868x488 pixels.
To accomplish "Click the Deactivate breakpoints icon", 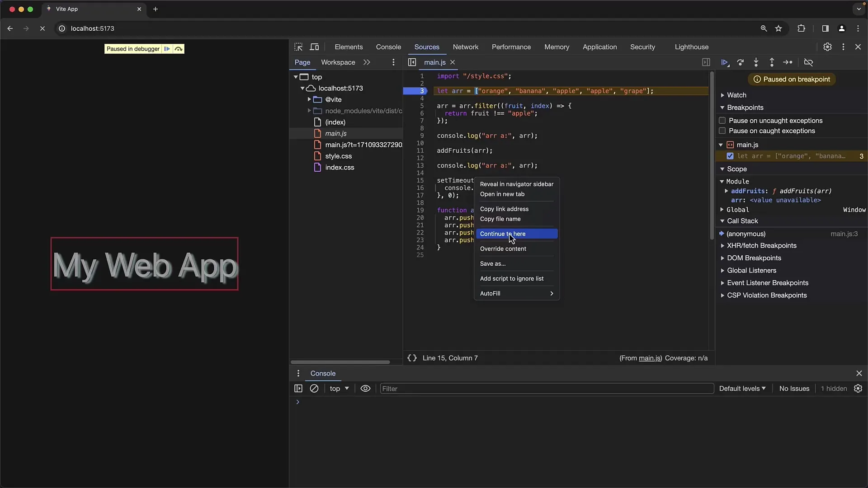I will (x=810, y=62).
